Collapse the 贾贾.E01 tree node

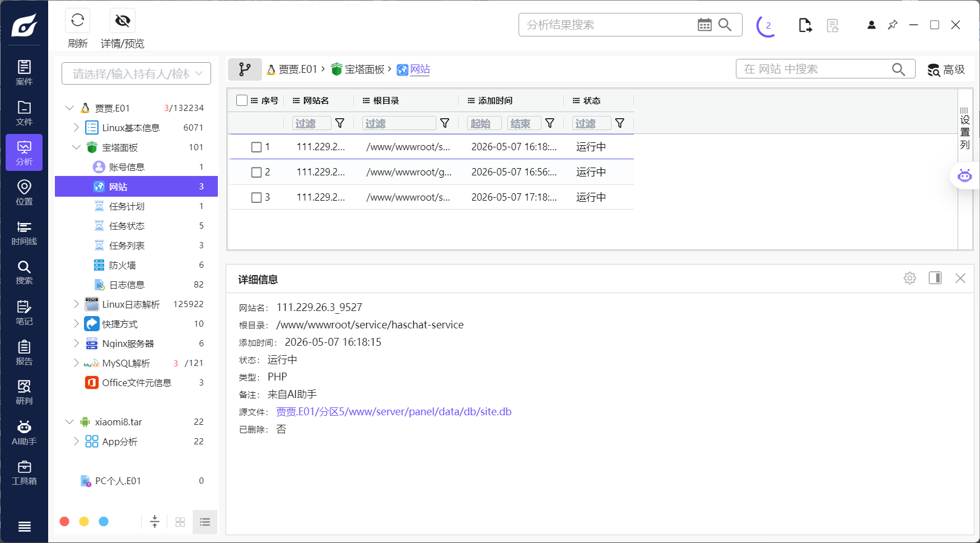point(69,108)
